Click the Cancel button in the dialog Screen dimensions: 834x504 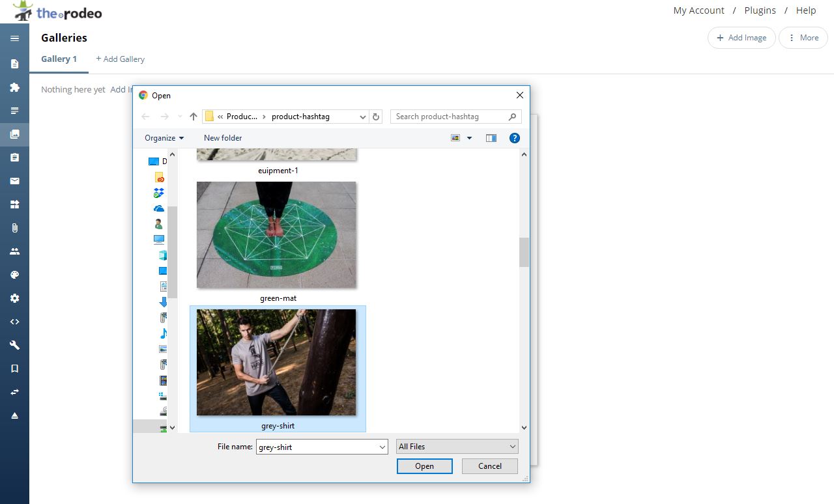pos(490,466)
